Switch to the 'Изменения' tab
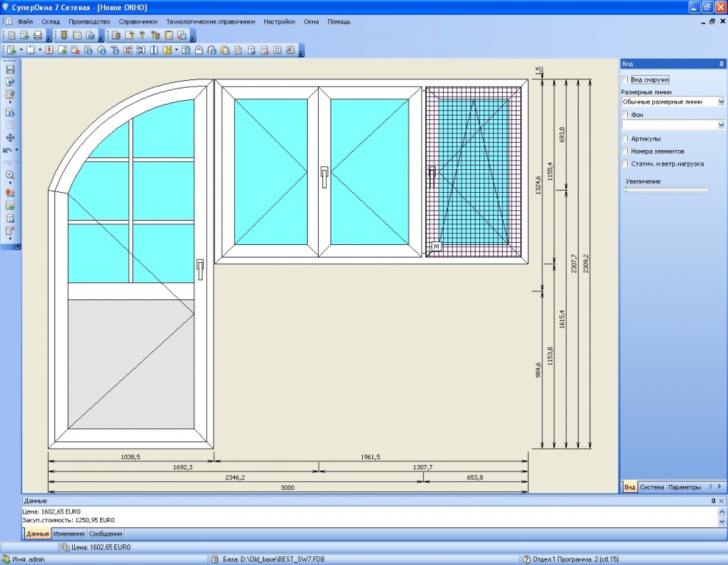This screenshot has width=728, height=565. 68,533
